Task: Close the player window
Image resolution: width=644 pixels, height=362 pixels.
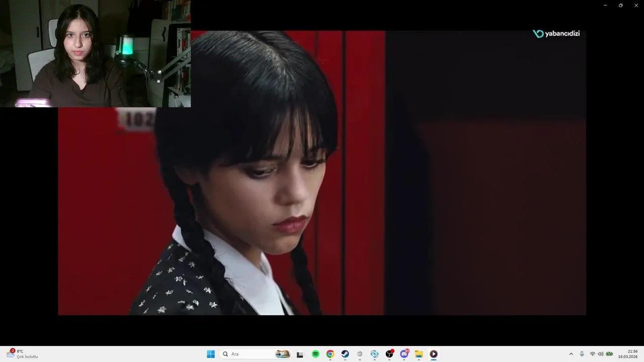Action: pos(636,5)
